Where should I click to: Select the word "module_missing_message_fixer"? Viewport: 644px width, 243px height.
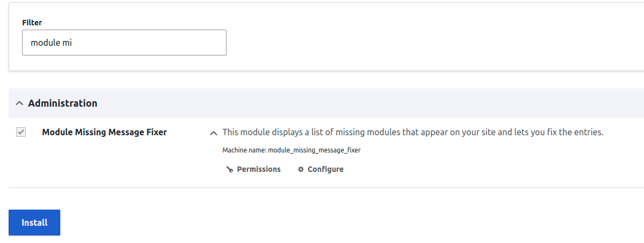point(314,150)
